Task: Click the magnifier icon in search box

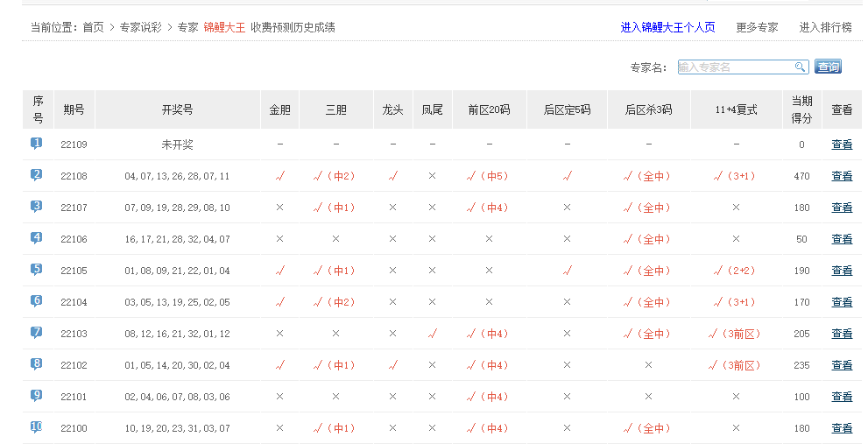Action: point(800,67)
